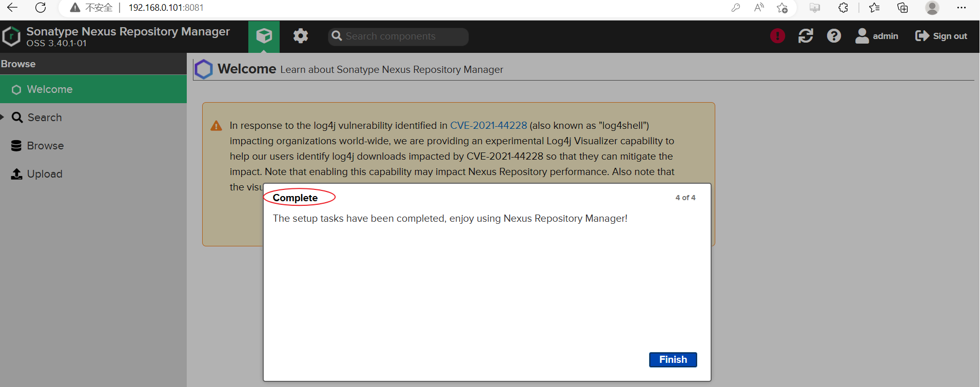Open browser settings and more menu
The height and width of the screenshot is (387, 980).
coord(962,8)
